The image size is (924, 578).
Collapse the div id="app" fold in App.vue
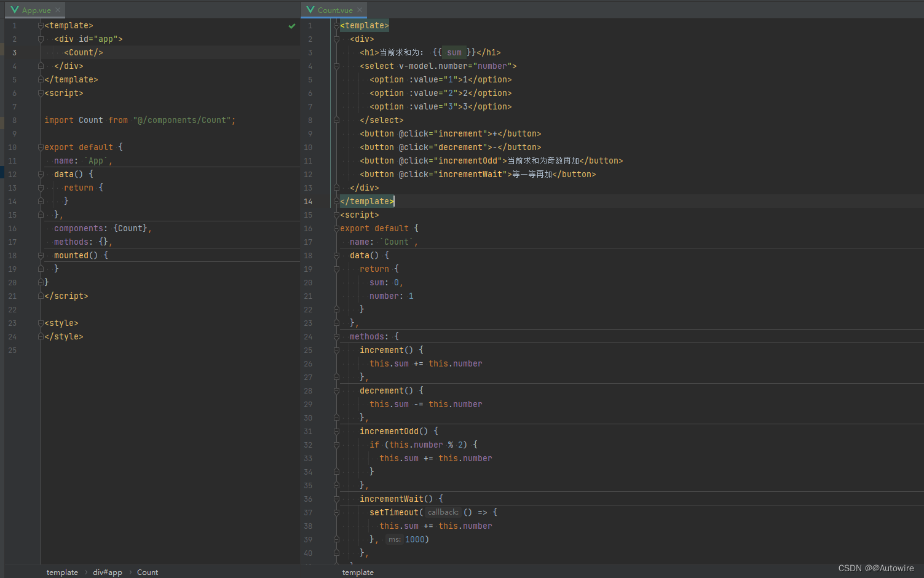41,39
